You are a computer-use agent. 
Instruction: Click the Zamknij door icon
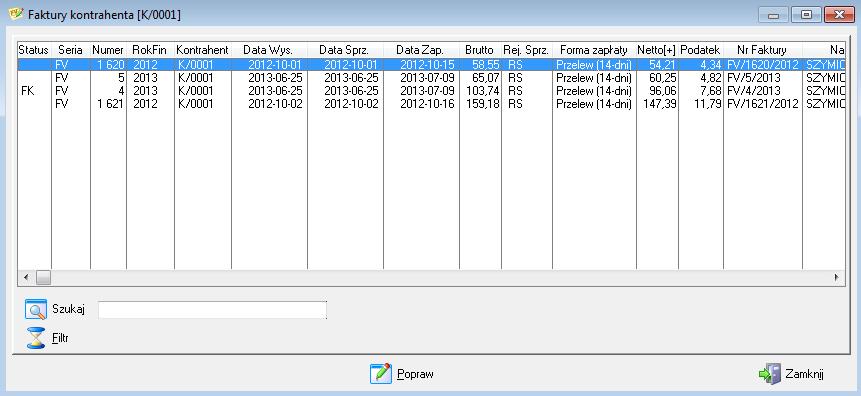(770, 373)
